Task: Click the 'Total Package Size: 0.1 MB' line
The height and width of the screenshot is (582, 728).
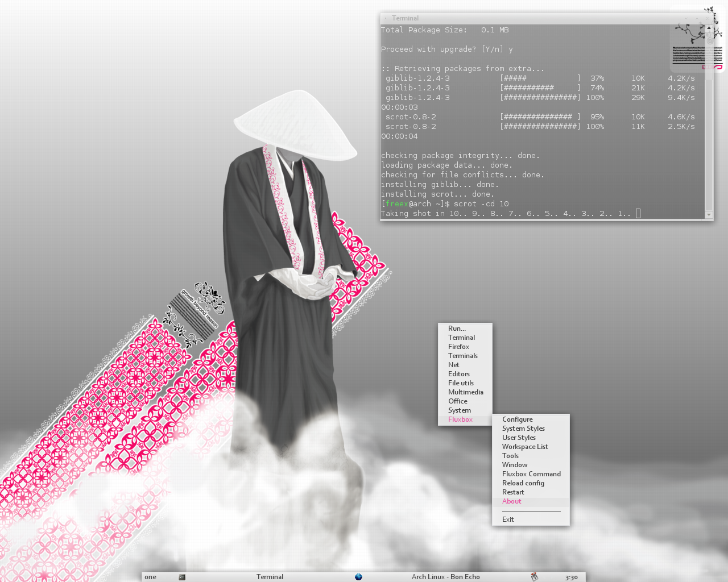Action: (445, 30)
